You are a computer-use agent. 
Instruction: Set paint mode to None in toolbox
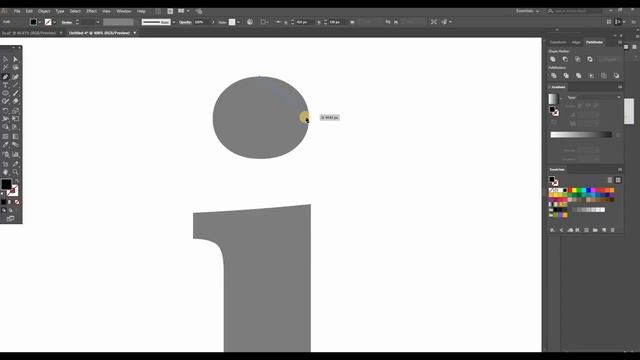[17, 202]
